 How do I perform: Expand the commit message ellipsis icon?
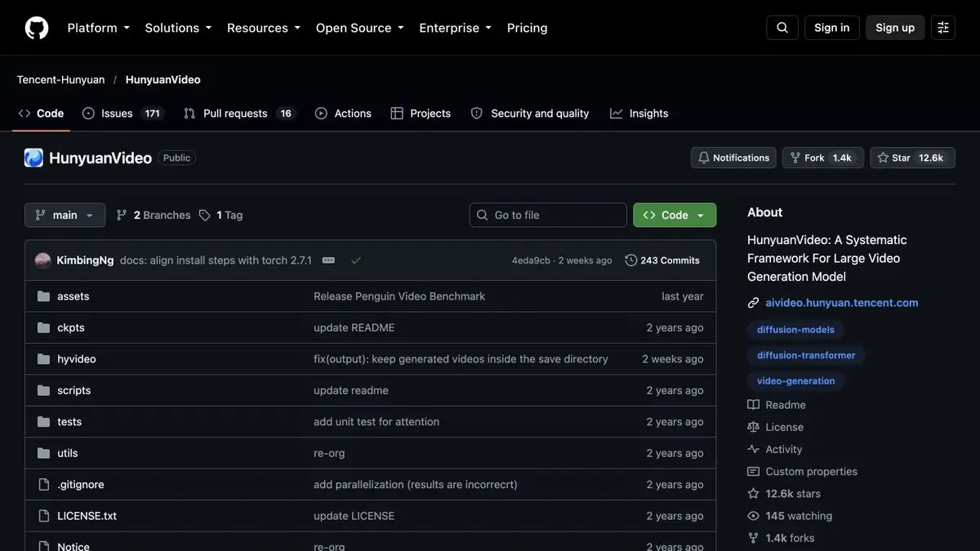point(328,260)
